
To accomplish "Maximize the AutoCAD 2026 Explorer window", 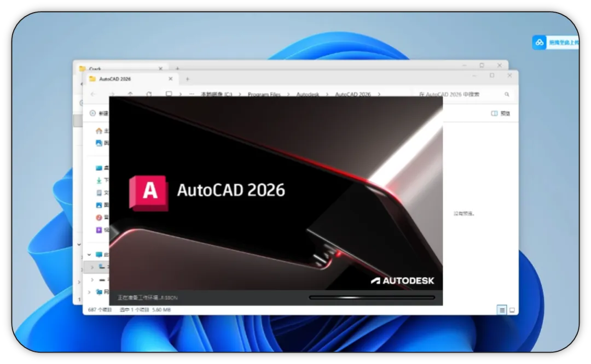I will click(x=492, y=75).
